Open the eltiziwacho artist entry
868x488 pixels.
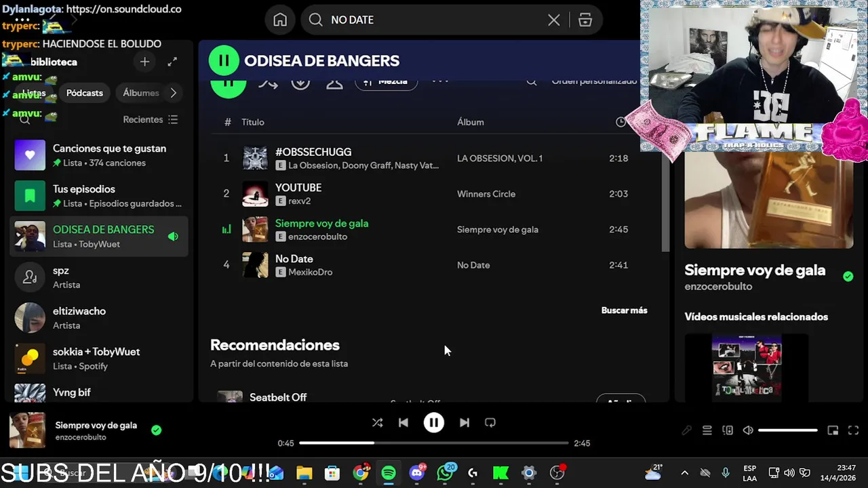98,318
